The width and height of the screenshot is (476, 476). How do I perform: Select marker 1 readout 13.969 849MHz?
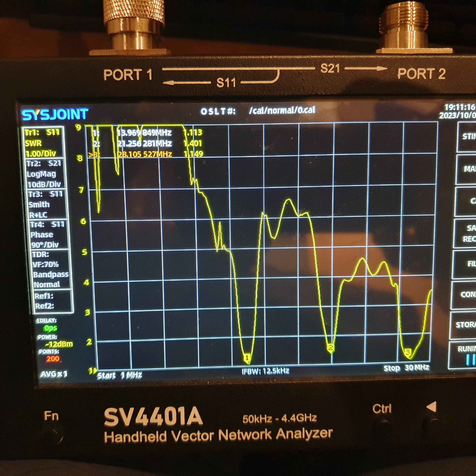click(x=144, y=133)
